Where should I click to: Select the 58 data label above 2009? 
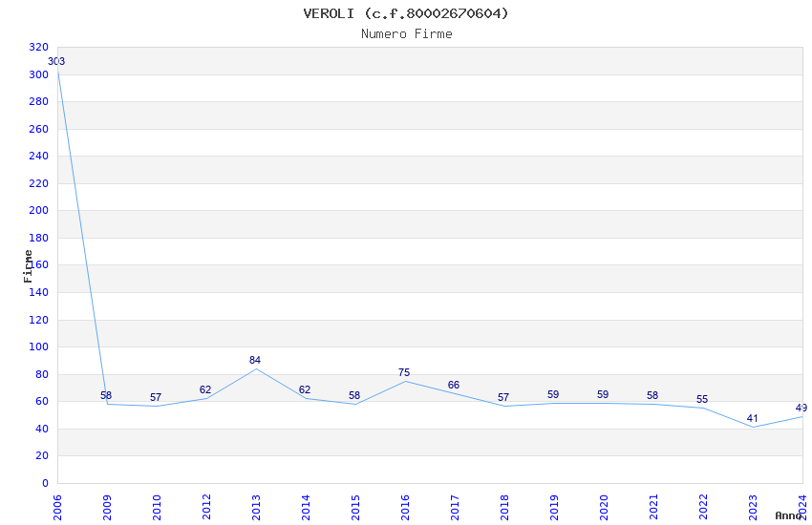coord(106,396)
